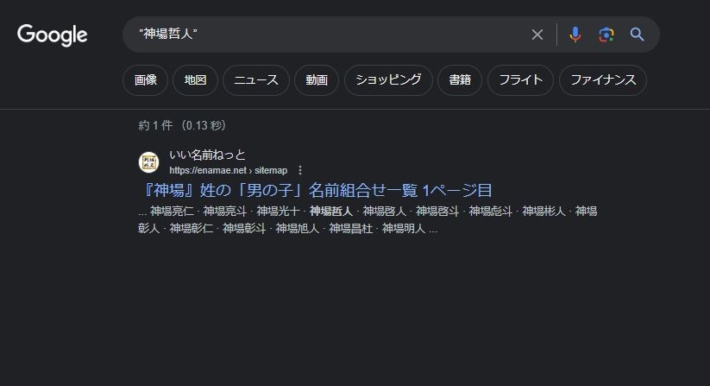
Task: Start voice search with microphone icon
Action: 575,34
